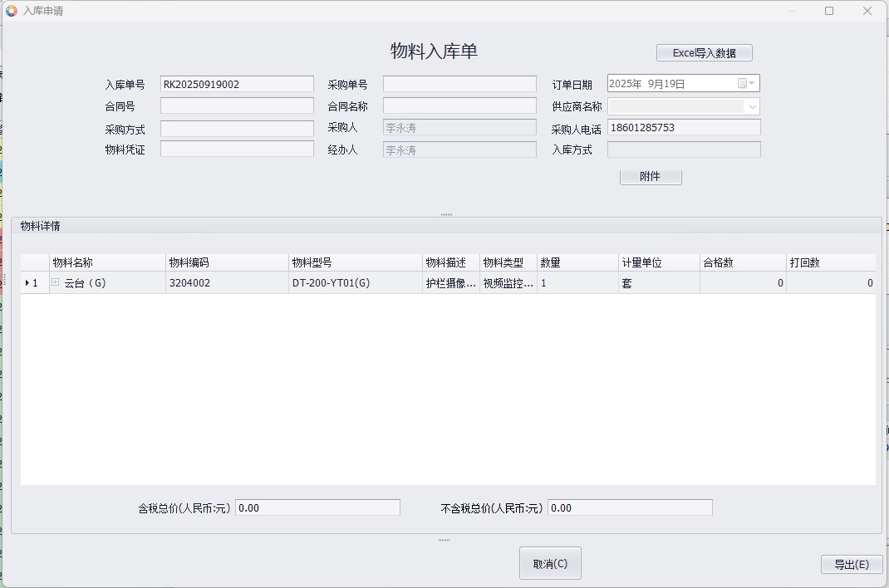Click the 导出(E) export button

851,564
